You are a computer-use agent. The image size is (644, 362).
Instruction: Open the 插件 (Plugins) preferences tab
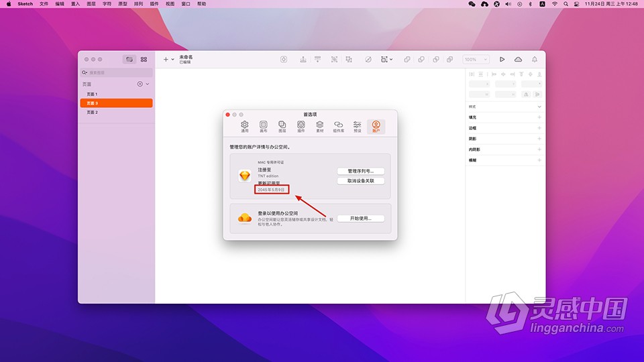[301, 127]
